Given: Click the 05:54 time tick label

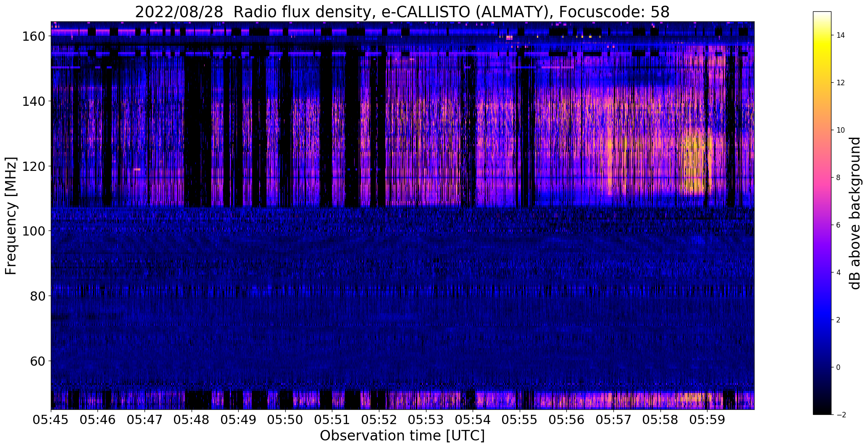Looking at the screenshot, I should 473,419.
